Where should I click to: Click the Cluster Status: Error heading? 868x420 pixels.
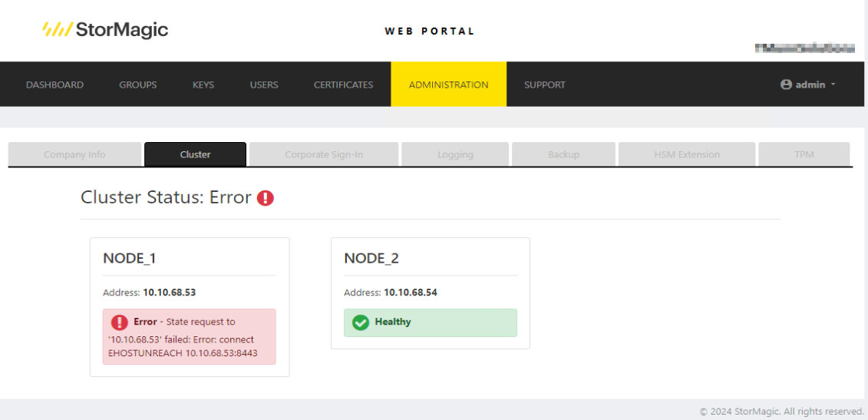pos(166,197)
